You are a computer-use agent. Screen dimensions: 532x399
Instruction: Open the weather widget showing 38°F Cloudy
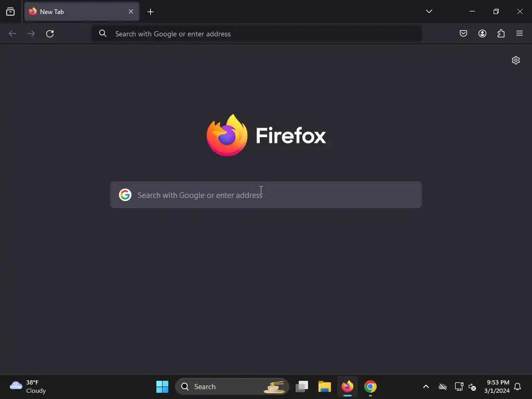click(x=28, y=387)
